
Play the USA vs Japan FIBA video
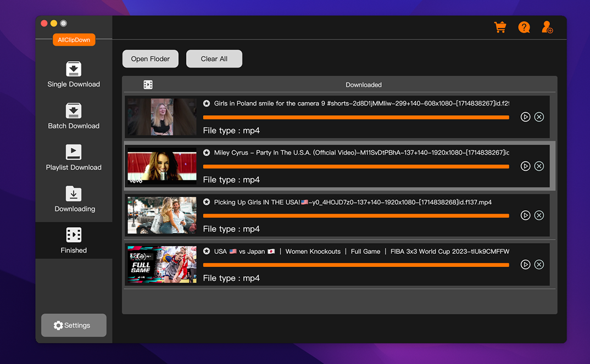(525, 265)
